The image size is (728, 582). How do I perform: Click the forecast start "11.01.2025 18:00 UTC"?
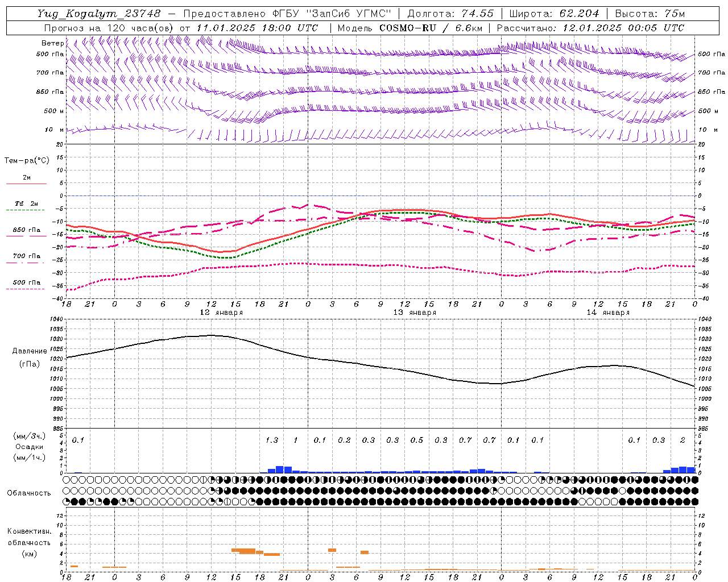257,28
